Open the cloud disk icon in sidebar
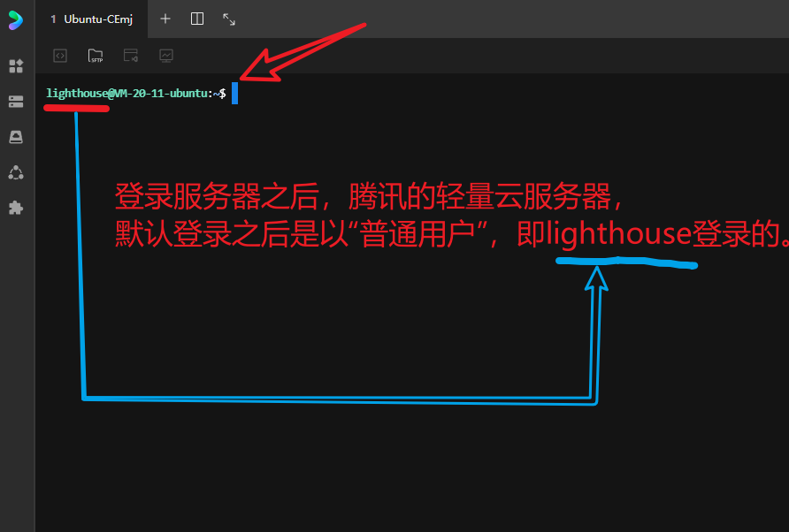 click(x=16, y=137)
